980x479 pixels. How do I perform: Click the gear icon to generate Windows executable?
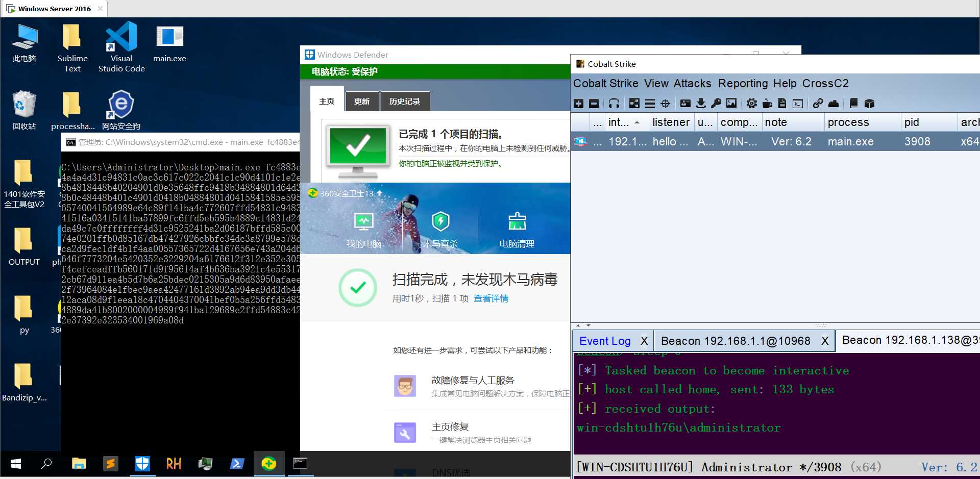[x=751, y=104]
